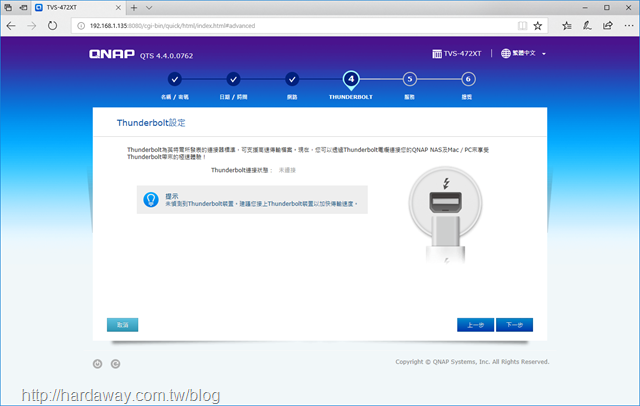The height and width of the screenshot is (406, 640).
Task: Share this page icon
Action: 608,26
